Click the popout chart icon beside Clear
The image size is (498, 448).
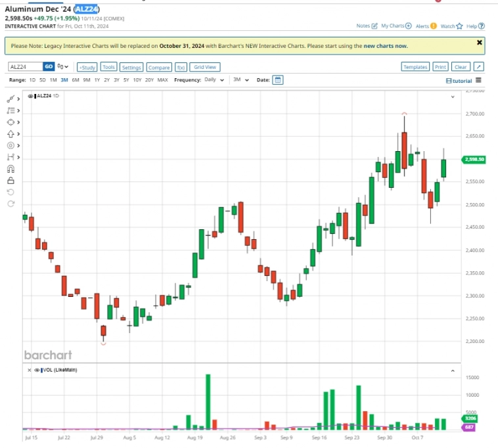pyautogui.click(x=478, y=67)
